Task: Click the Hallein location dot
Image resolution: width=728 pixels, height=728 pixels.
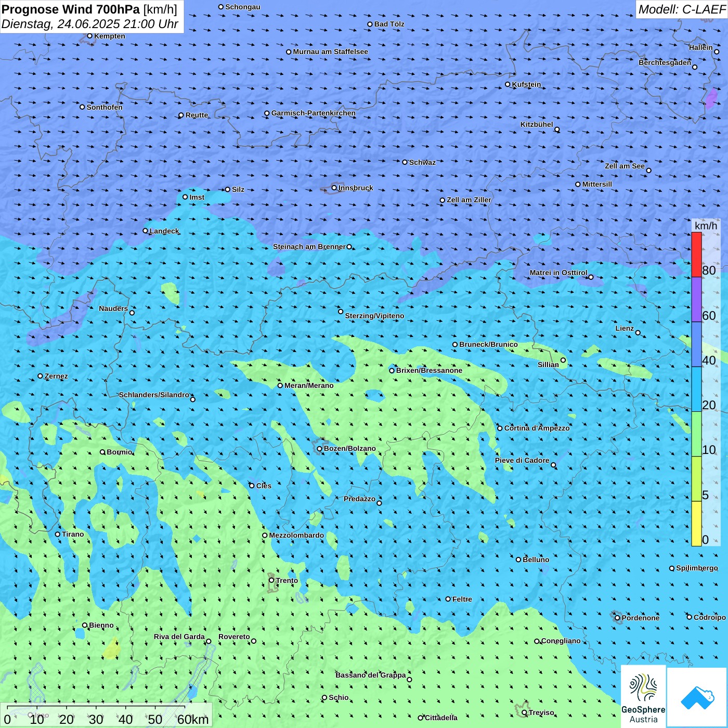Action: pos(717,51)
